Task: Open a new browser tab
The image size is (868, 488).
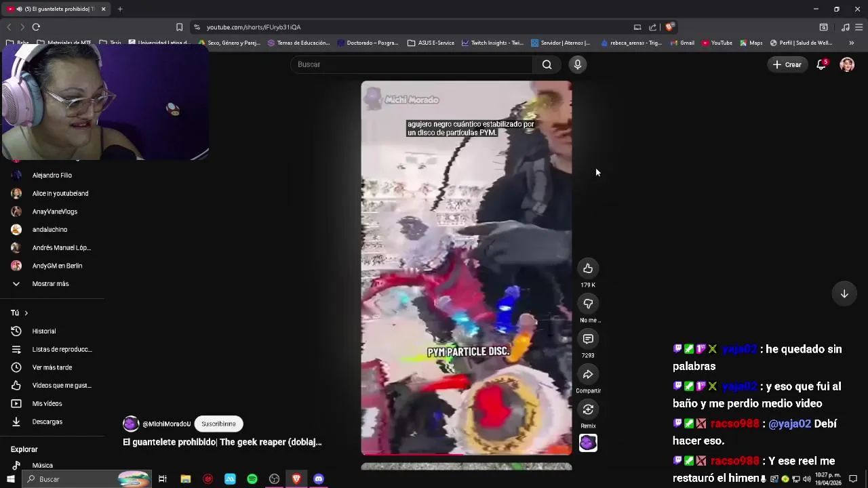Action: point(120,9)
